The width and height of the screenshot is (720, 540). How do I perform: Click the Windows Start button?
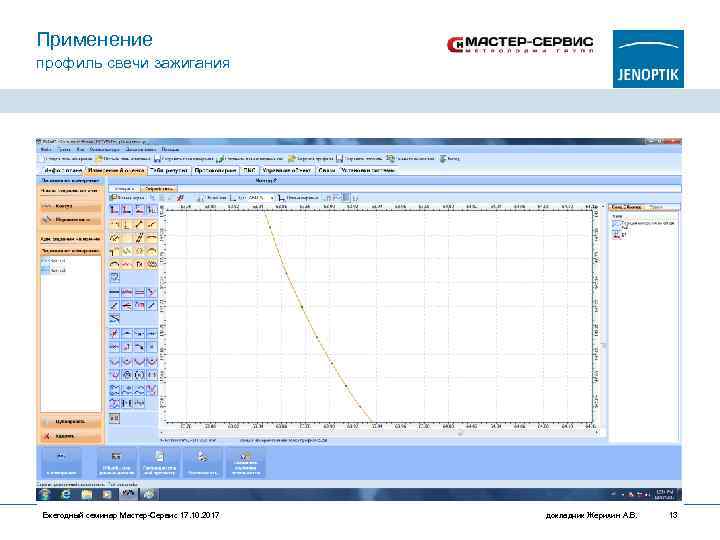[45, 495]
